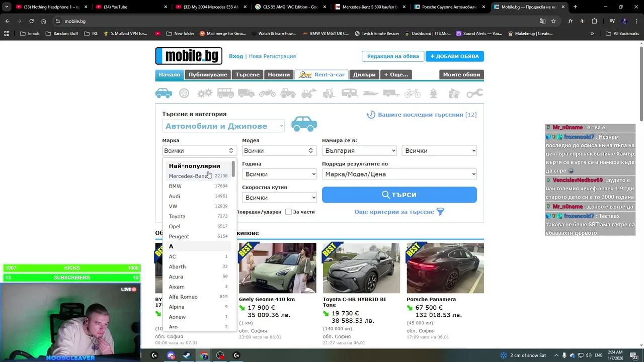Select the buying wallet category icon
This screenshot has width=644, height=362.
[x=454, y=93]
